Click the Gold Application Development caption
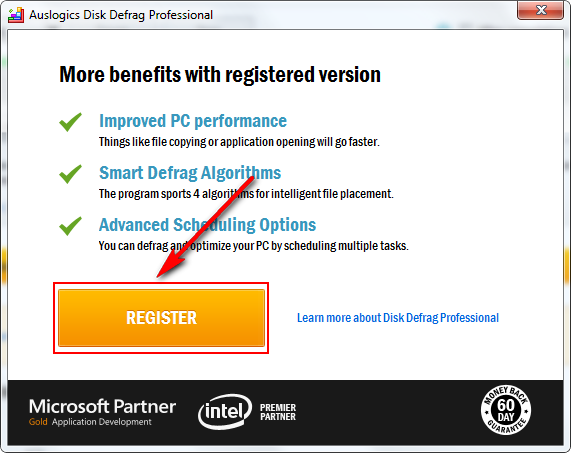 (x=90, y=422)
